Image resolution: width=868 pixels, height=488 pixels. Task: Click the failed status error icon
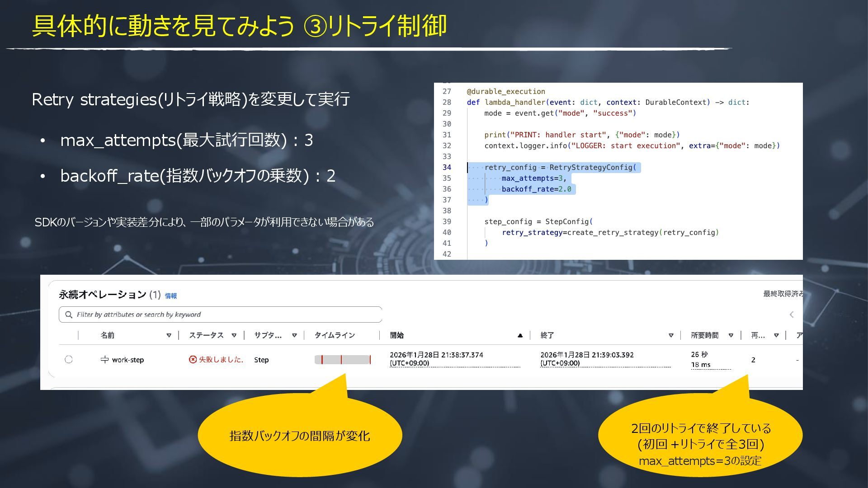(x=193, y=360)
